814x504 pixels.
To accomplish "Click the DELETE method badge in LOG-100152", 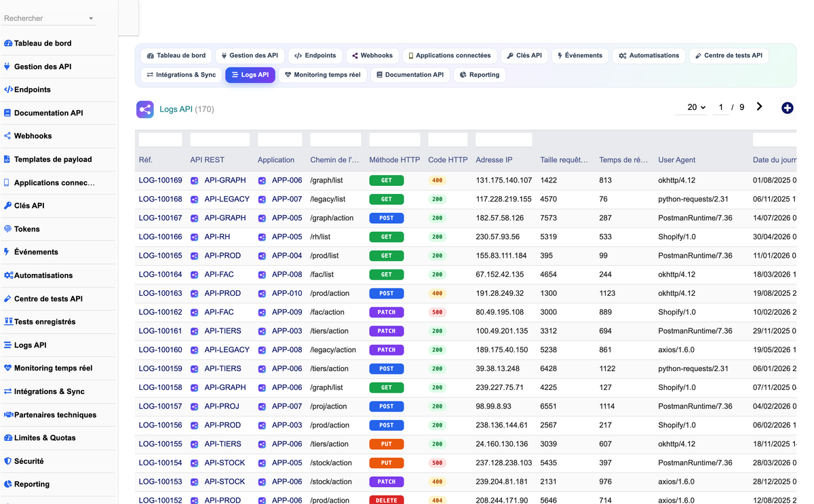I will click(387, 501).
